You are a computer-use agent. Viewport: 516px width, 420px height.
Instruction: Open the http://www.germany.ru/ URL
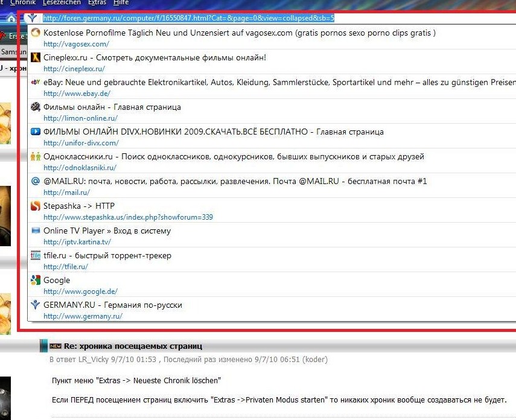coord(83,316)
